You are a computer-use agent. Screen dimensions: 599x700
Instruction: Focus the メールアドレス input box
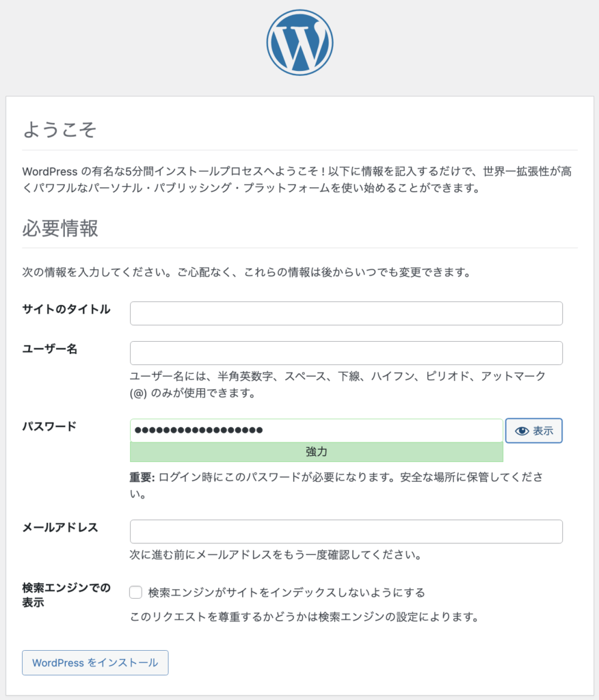[x=346, y=531]
